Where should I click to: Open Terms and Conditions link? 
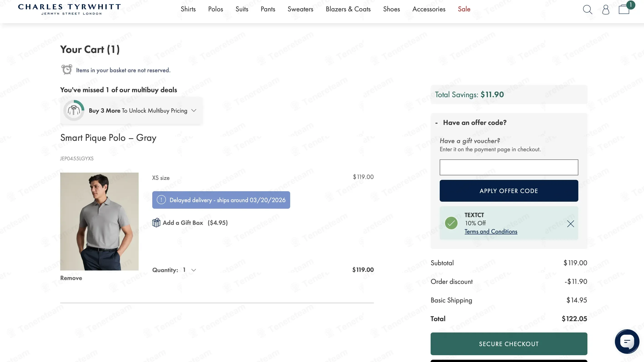tap(491, 231)
